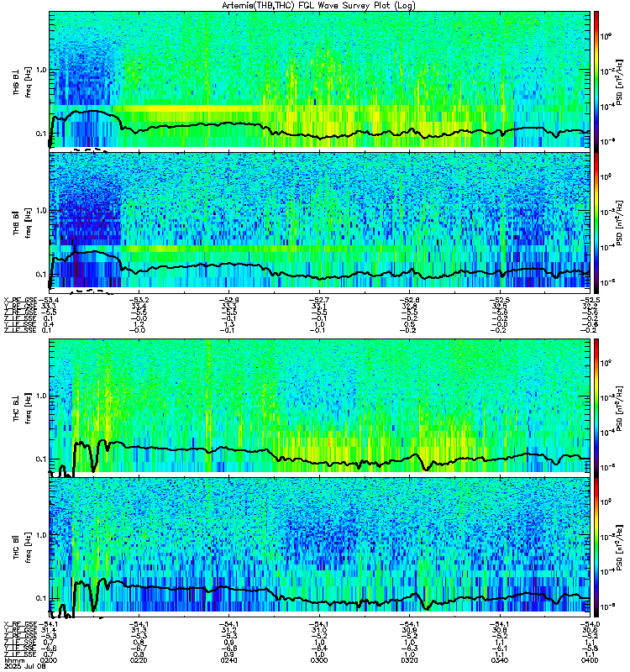Click the plot title 'Artemis(THB,THC) FGL Wave Survey Plot (Log)'
Viewport: 630px width, 672px height.
(x=318, y=6)
